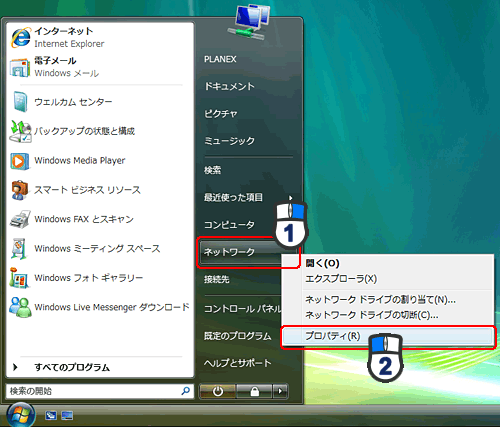This screenshot has height=427, width=500.
Task: Choose 開く(O) from the context menu
Action: pos(323,263)
